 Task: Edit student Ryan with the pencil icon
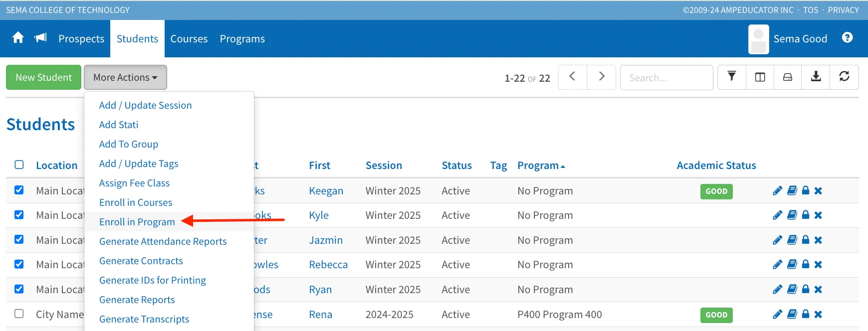click(x=777, y=290)
